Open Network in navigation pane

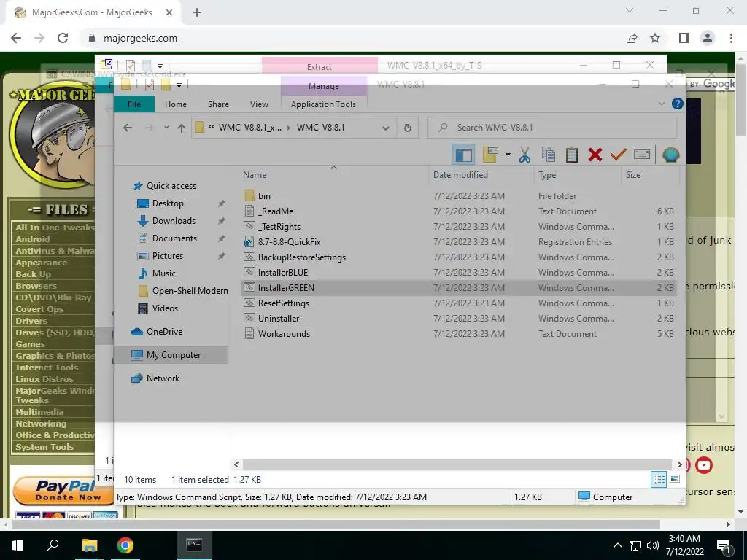coord(163,378)
